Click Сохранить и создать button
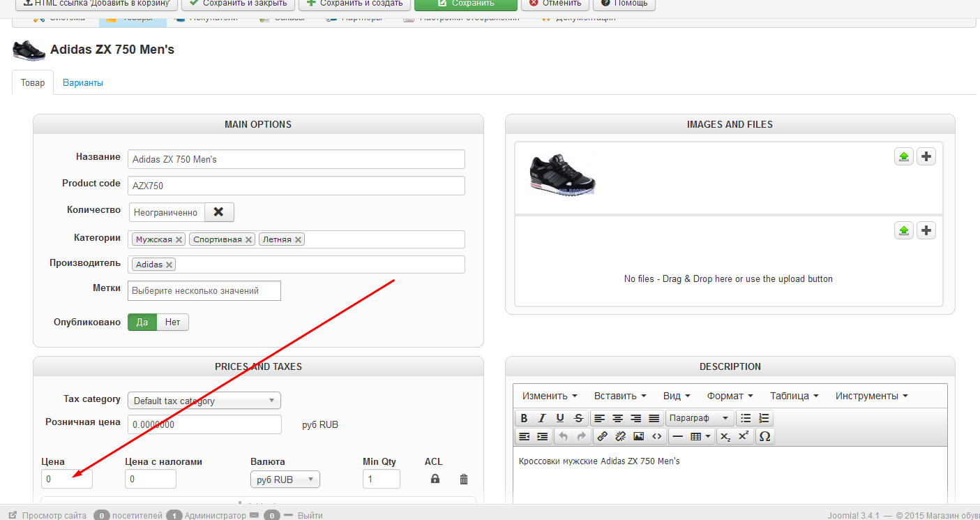The width and height of the screenshot is (980, 520). [x=354, y=4]
